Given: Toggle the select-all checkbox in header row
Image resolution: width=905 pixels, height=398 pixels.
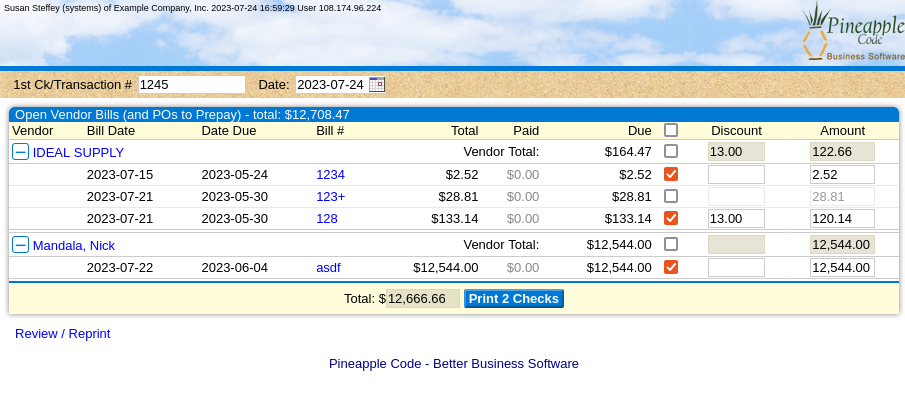Looking at the screenshot, I should [x=671, y=130].
